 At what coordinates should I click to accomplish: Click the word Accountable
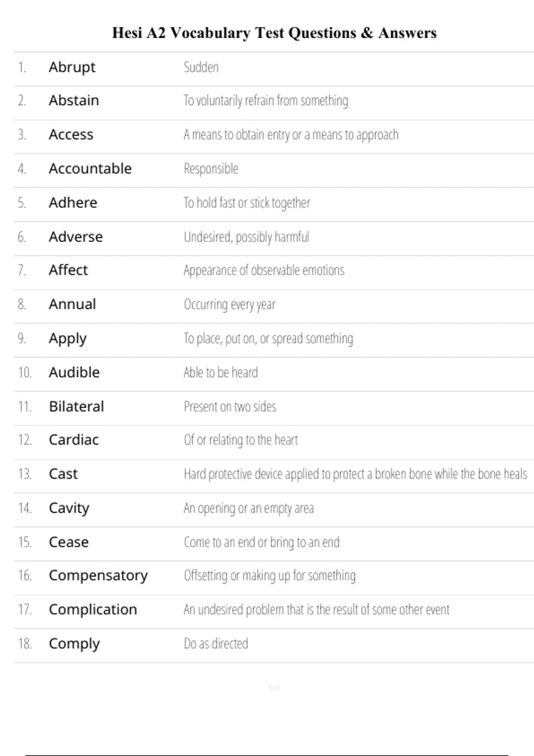[90, 169]
